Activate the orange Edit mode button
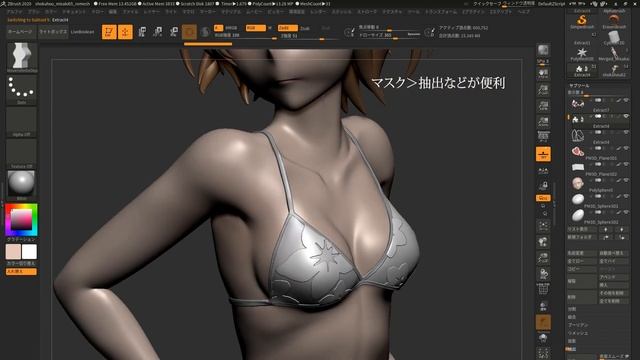The width and height of the screenshot is (640, 360). (x=109, y=32)
